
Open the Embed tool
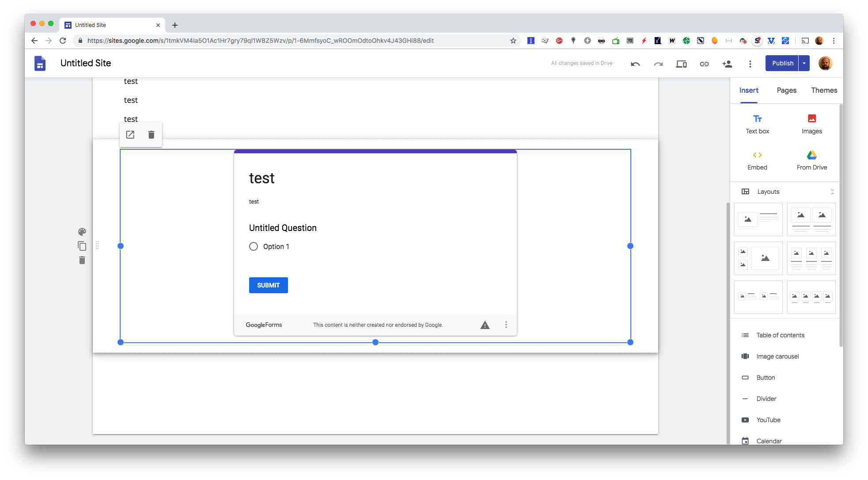tap(757, 160)
